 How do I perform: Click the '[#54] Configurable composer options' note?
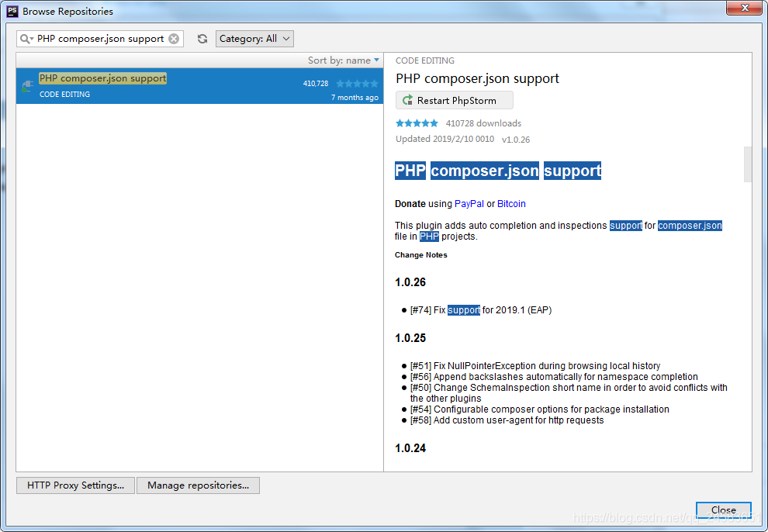tap(540, 409)
